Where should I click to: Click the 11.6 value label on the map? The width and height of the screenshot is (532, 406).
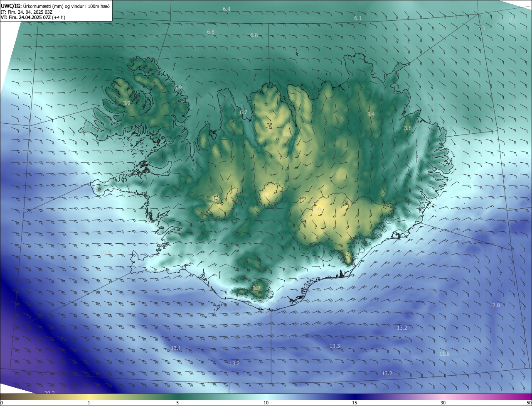tap(444, 354)
